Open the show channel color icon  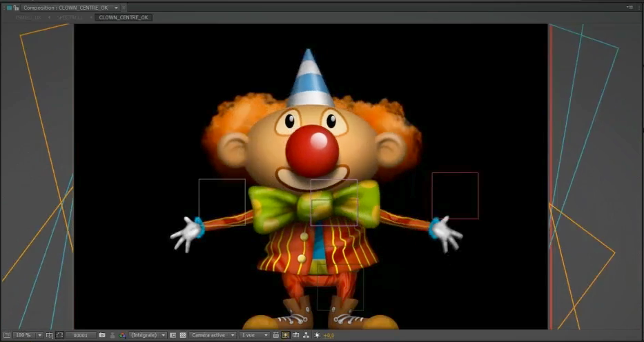(122, 335)
